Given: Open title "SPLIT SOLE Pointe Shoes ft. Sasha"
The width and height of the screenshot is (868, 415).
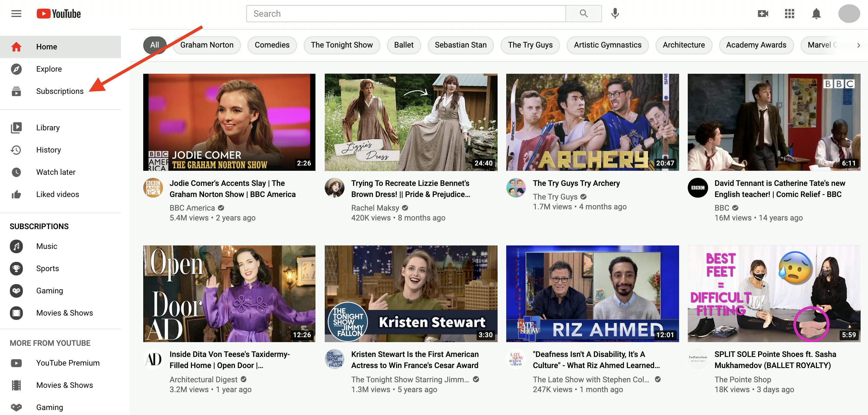Looking at the screenshot, I should pos(775,360).
